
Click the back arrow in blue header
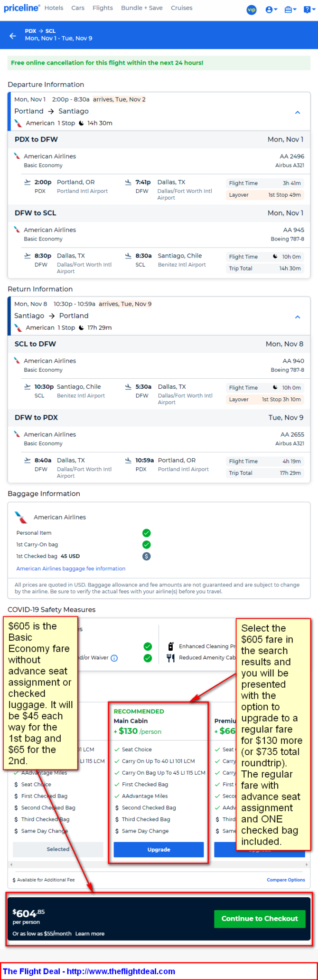[x=13, y=36]
